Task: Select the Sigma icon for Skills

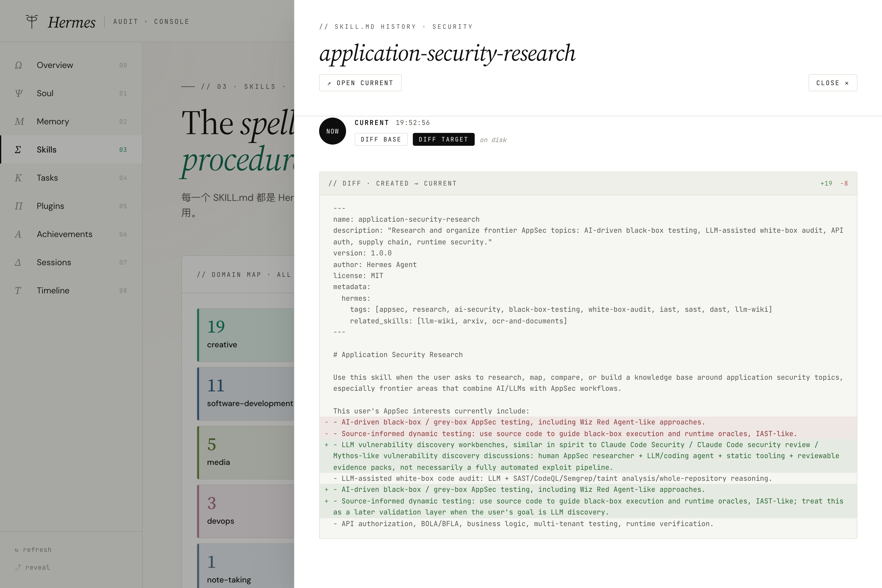Action: coord(18,150)
